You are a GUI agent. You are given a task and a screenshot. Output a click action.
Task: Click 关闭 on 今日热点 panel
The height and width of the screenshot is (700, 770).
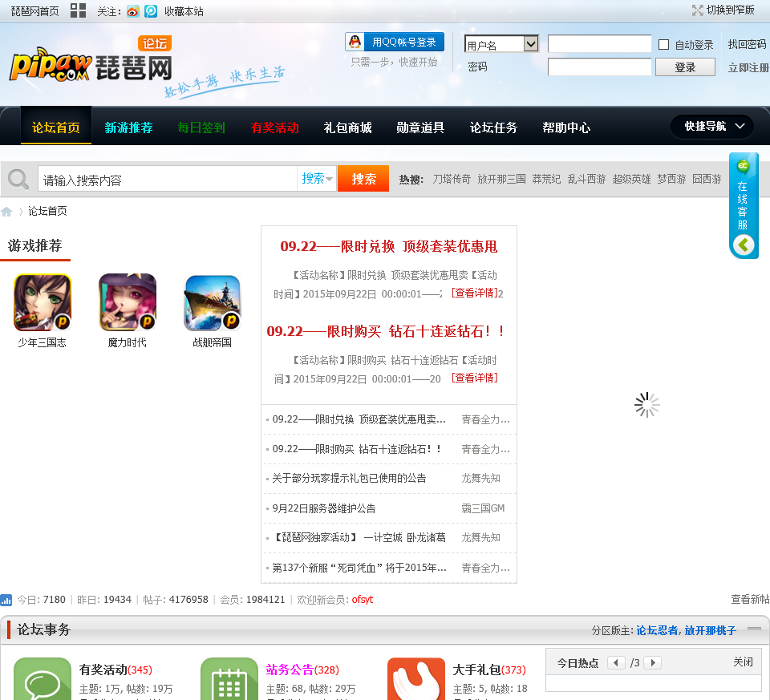pos(743,662)
